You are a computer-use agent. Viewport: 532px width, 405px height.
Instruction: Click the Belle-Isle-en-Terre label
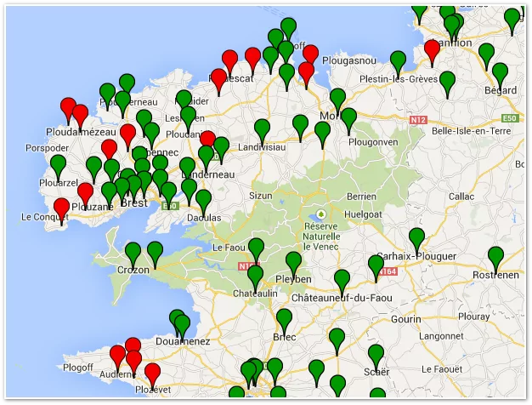pos(471,131)
